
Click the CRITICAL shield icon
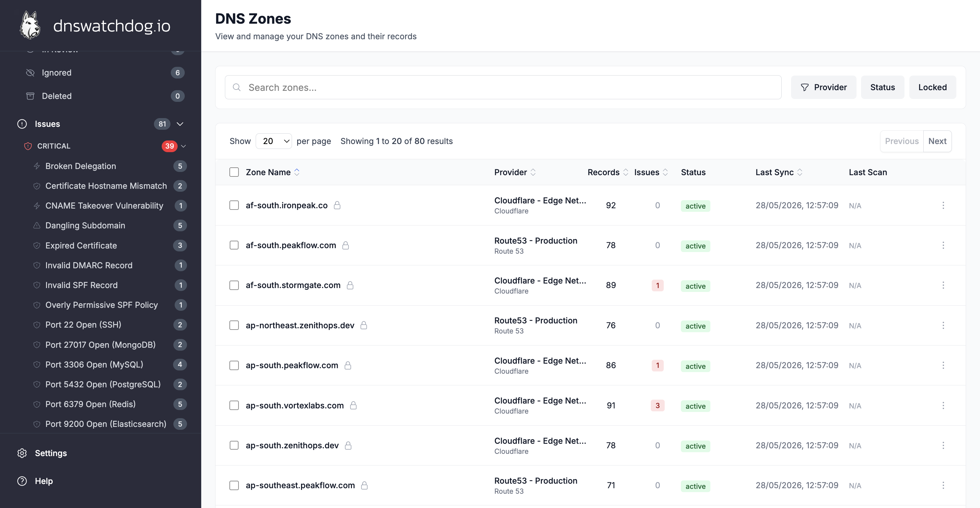(28, 146)
